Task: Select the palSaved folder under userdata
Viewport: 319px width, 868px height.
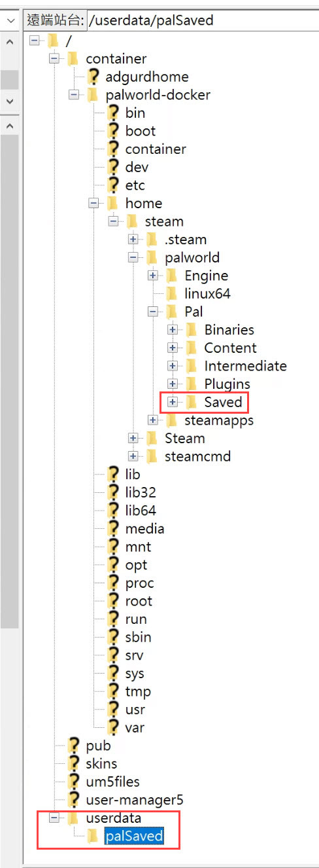Action: [134, 836]
